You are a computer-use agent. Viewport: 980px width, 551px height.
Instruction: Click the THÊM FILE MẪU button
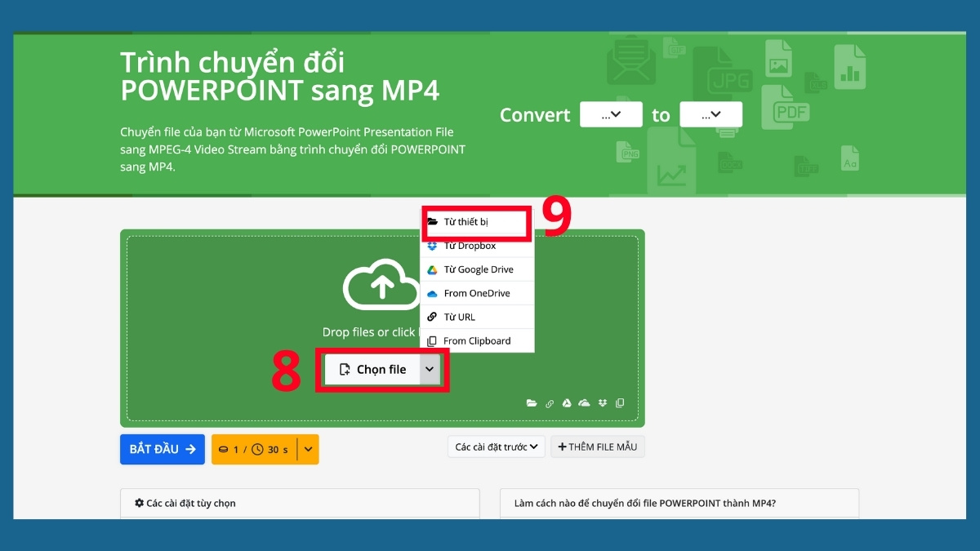[598, 447]
